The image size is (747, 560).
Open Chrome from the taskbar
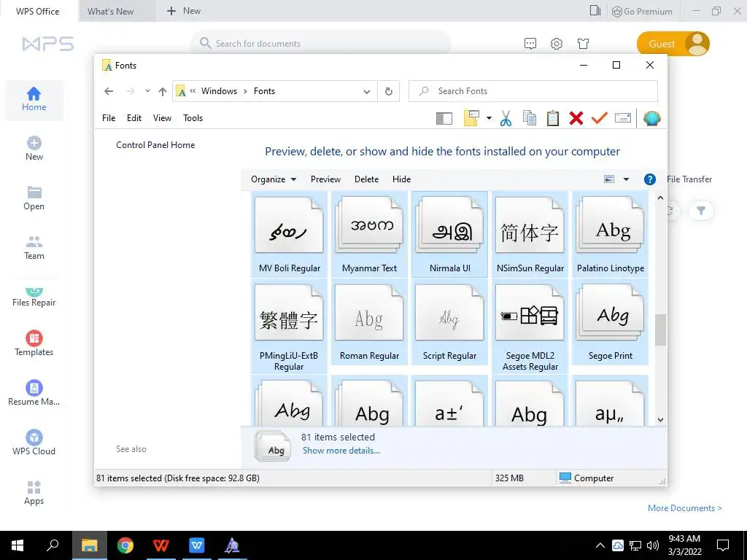click(x=125, y=545)
